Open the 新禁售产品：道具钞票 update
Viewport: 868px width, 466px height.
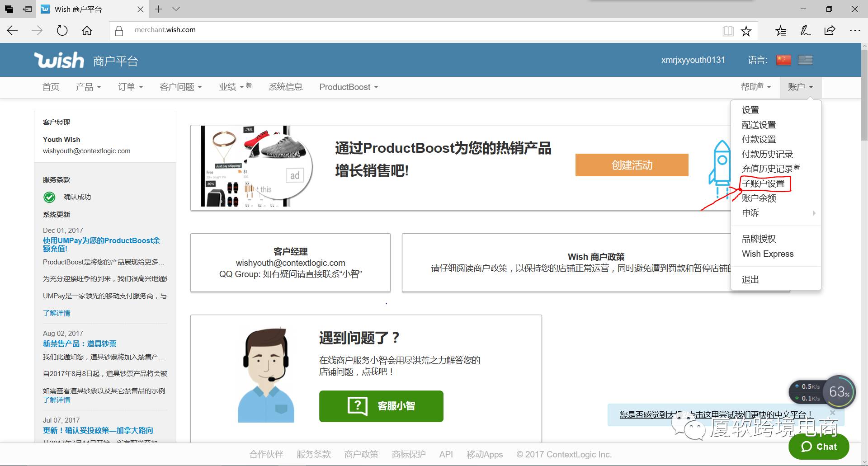[80, 344]
